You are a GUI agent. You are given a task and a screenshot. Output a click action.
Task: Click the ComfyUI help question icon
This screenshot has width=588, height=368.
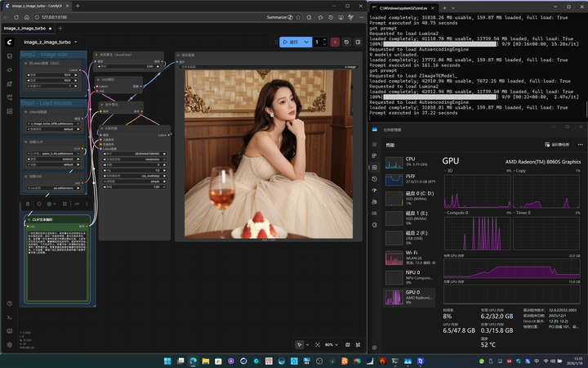pyautogui.click(x=9, y=303)
